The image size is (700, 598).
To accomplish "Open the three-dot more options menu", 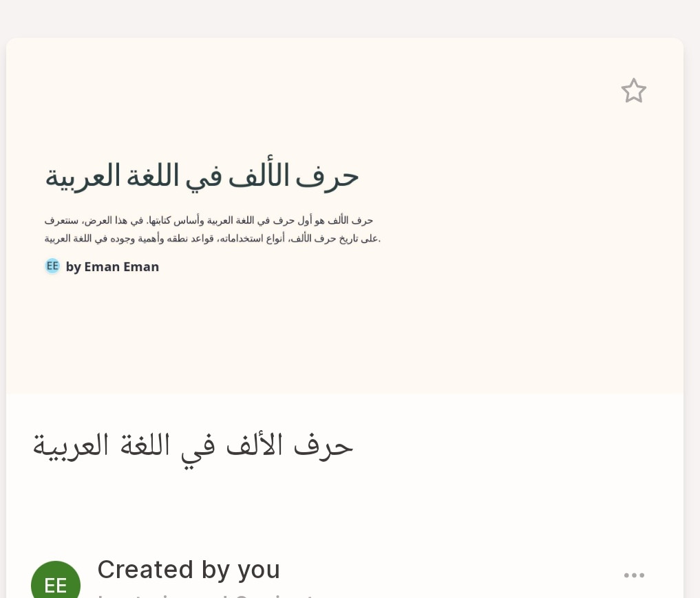I will (x=634, y=575).
